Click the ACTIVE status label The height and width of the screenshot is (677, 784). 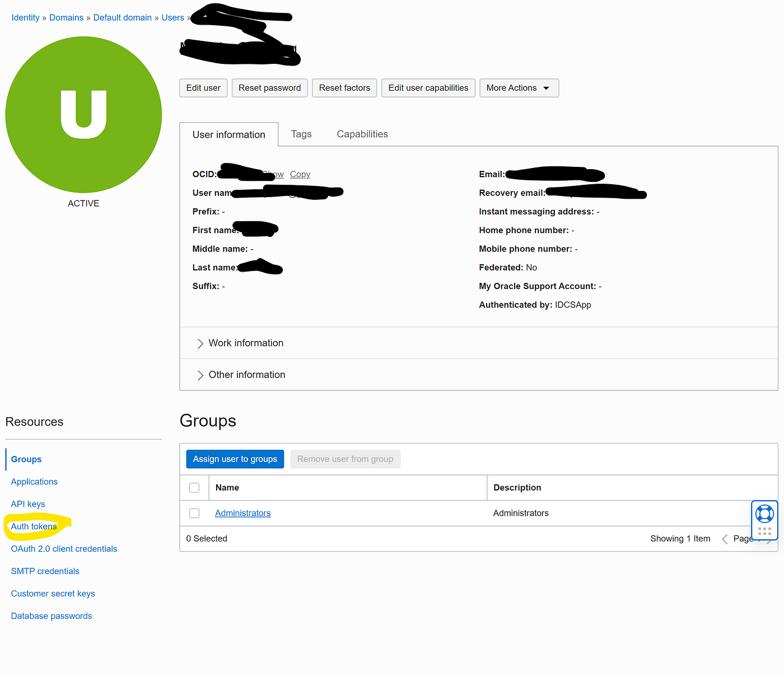pyautogui.click(x=83, y=203)
